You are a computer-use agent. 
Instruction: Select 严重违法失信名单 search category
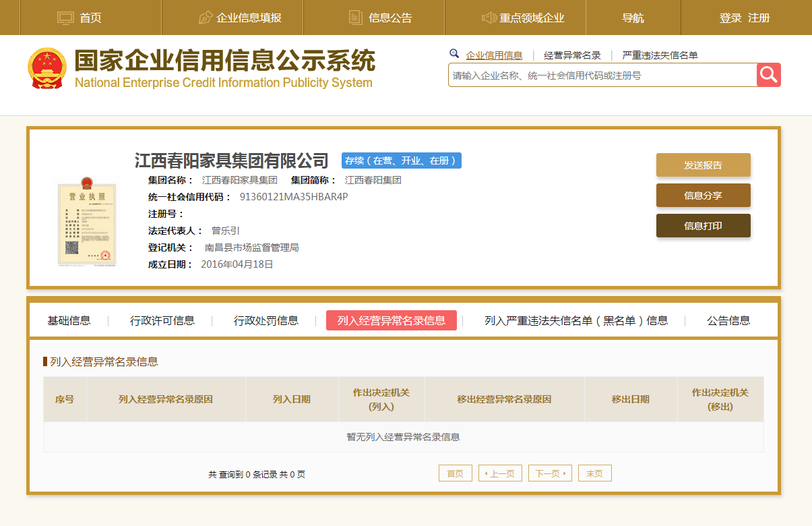pyautogui.click(x=660, y=55)
